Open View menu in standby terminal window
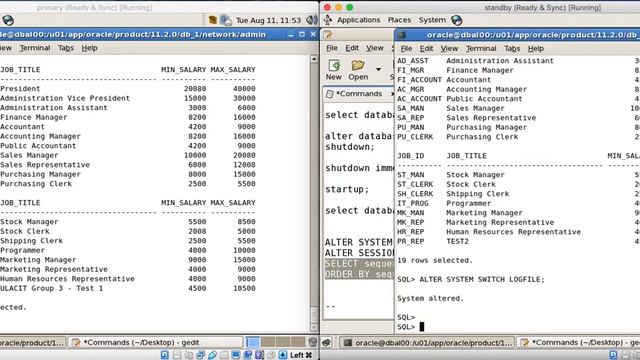The height and width of the screenshot is (360, 640). coord(449,49)
